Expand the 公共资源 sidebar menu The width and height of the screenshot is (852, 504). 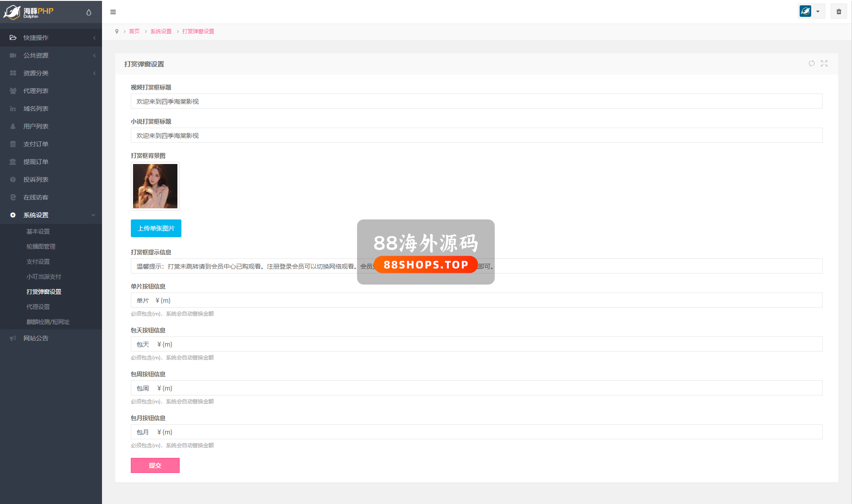[36, 55]
